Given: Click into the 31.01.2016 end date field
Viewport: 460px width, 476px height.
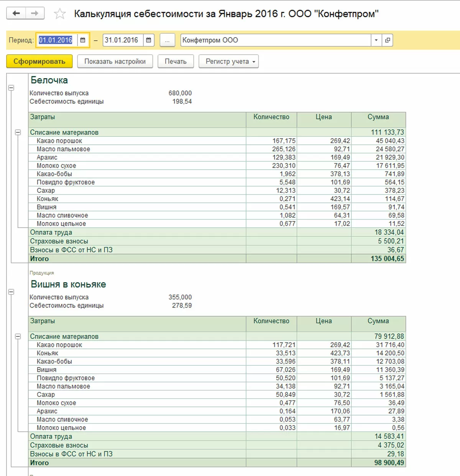Looking at the screenshot, I should (123, 40).
